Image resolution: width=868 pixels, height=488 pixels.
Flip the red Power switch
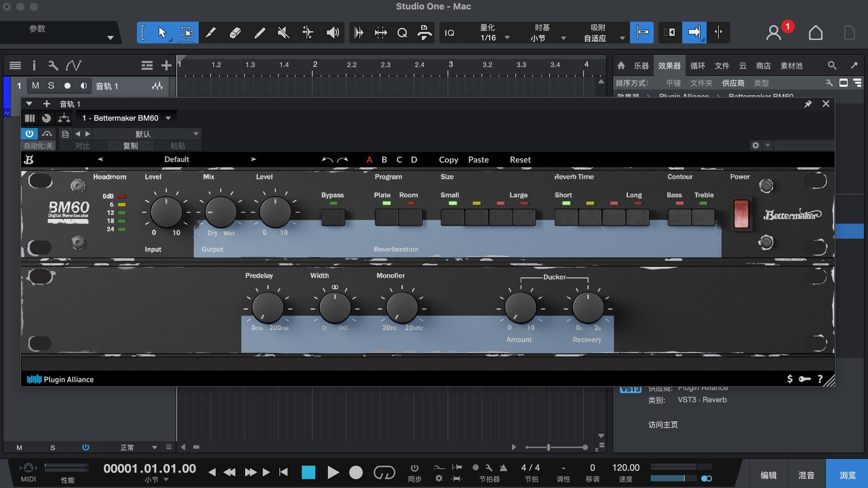[x=741, y=214]
